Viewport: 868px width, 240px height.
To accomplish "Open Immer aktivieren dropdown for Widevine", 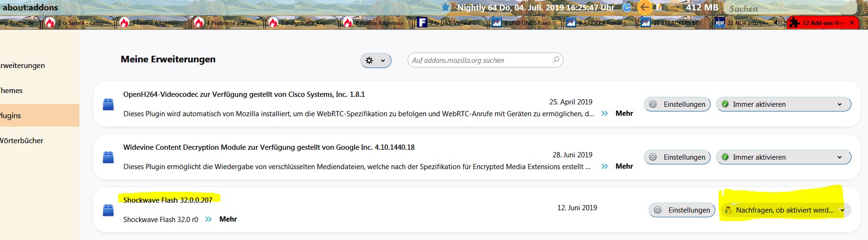I will click(x=784, y=157).
